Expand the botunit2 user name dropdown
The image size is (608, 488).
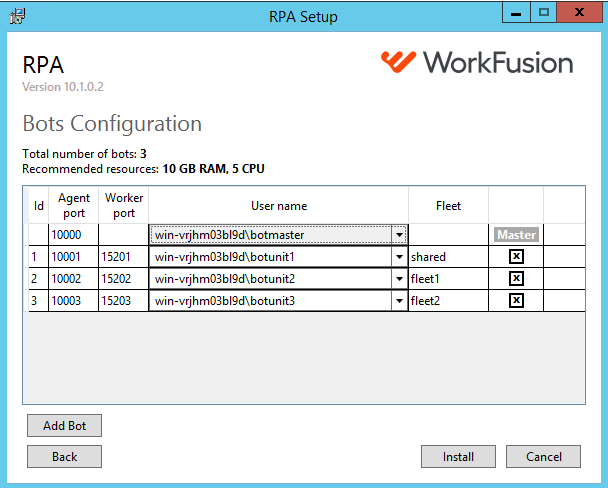399,279
